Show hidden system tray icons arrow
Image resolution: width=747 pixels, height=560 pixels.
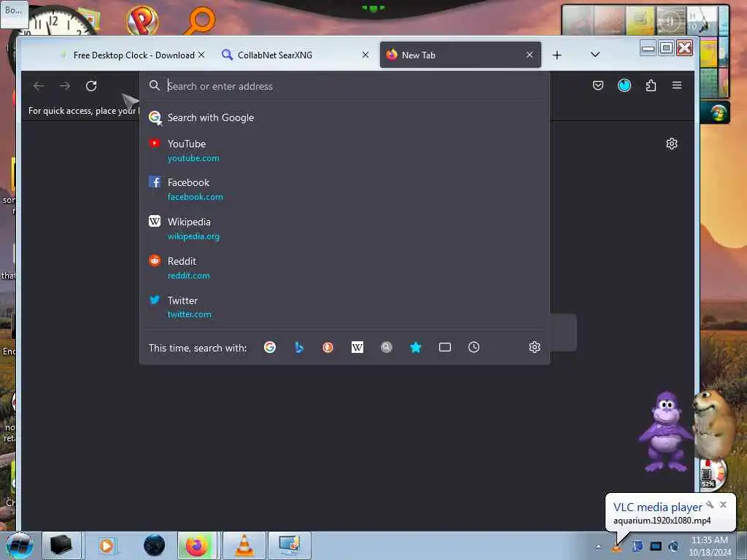point(598,546)
